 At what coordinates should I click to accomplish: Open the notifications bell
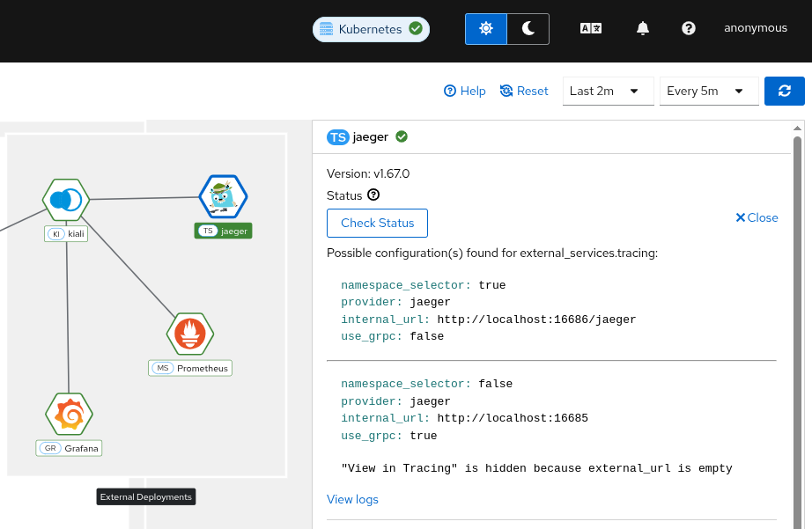coord(643,28)
